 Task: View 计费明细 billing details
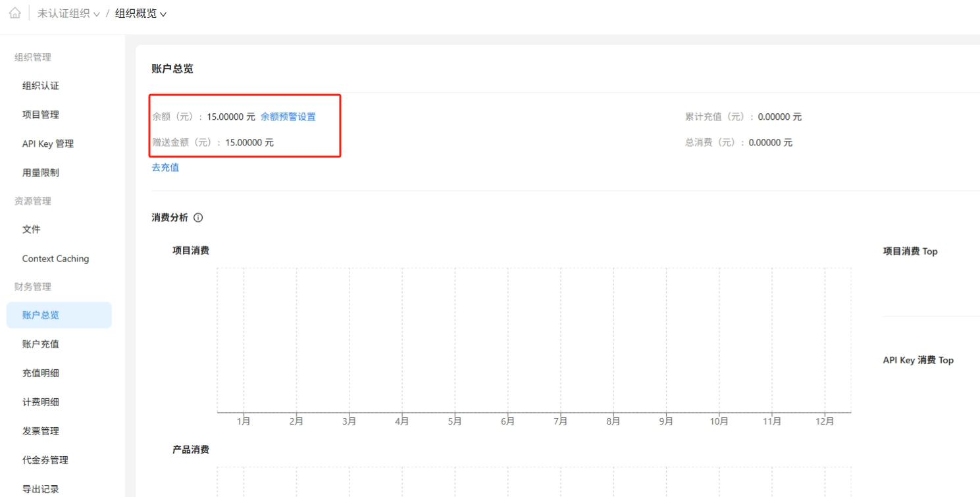41,402
